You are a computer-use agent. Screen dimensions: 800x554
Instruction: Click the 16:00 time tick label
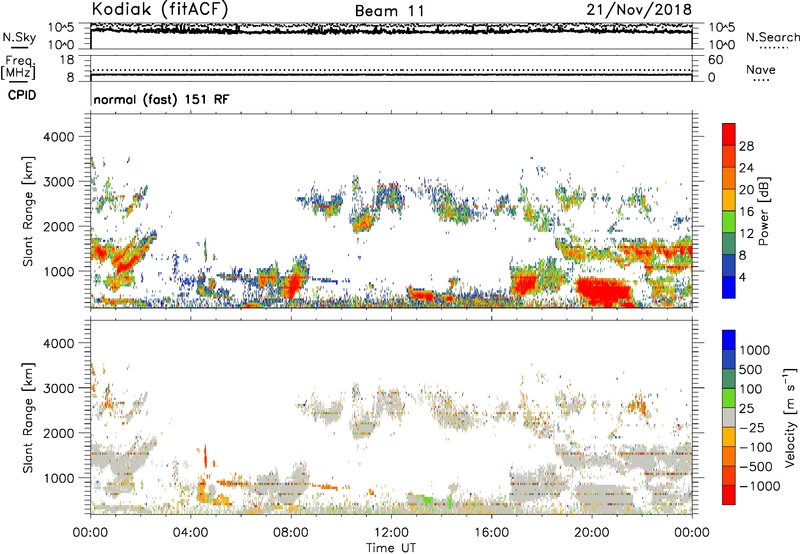(x=491, y=533)
